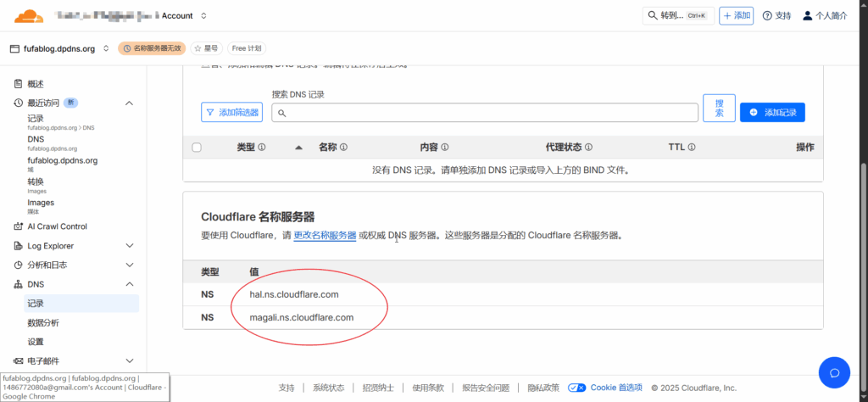This screenshot has height=402, width=868.
Task: Open the fufablog.dpdns.org domain switcher
Action: (x=105, y=48)
